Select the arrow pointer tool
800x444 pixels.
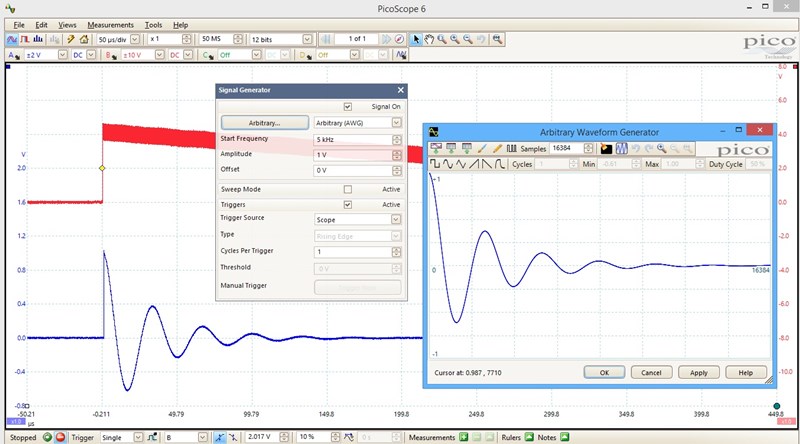point(416,39)
